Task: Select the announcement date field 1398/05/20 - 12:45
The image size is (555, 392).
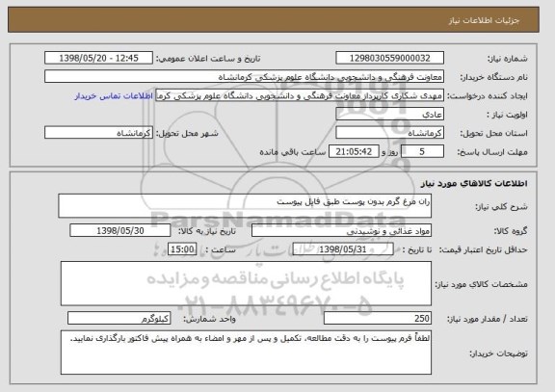Action: pos(98,58)
